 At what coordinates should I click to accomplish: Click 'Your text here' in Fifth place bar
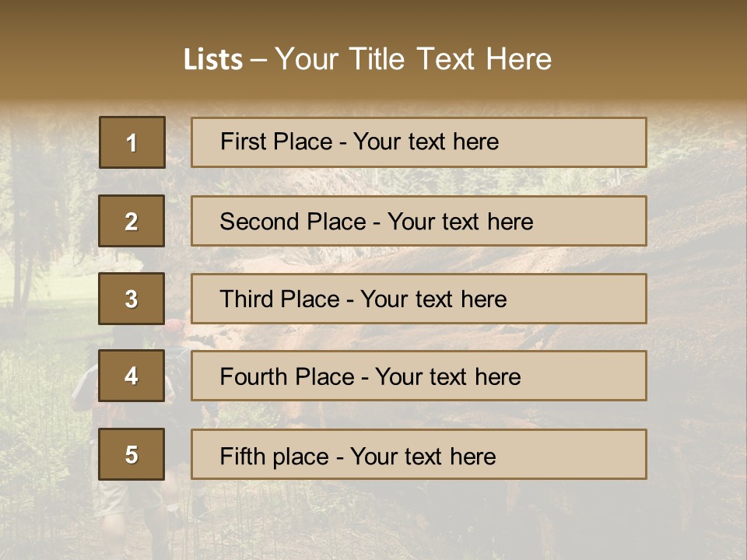(423, 457)
